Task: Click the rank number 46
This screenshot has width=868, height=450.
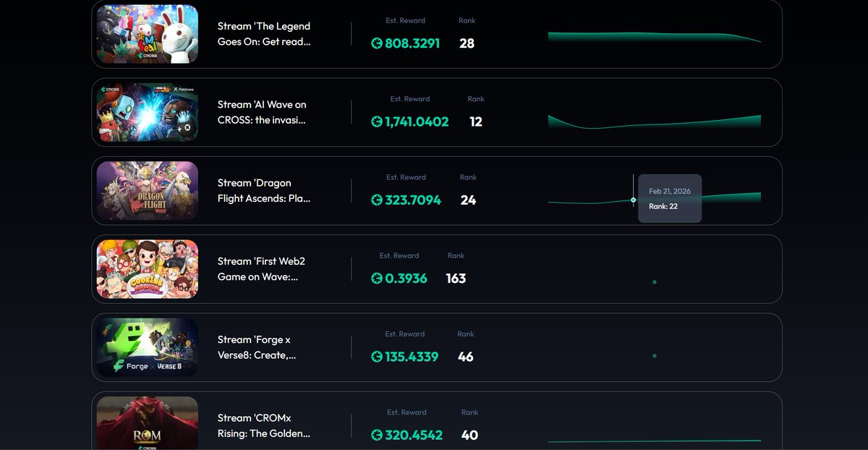Action: (466, 357)
